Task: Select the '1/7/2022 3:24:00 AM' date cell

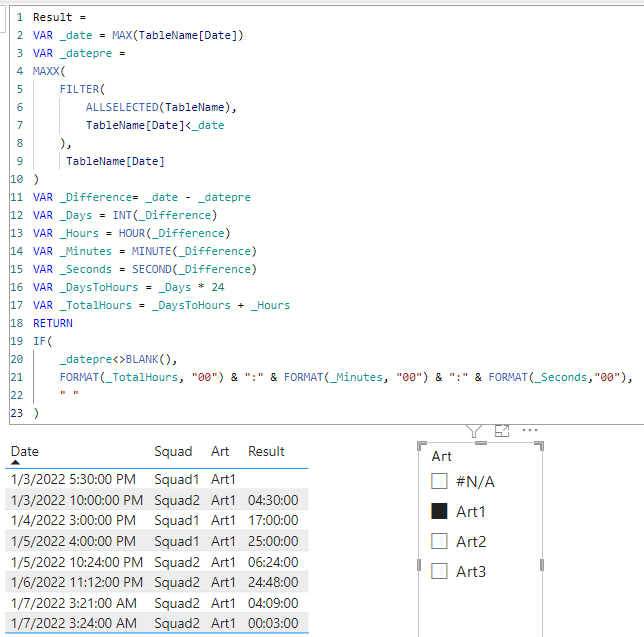Action: pos(74,623)
